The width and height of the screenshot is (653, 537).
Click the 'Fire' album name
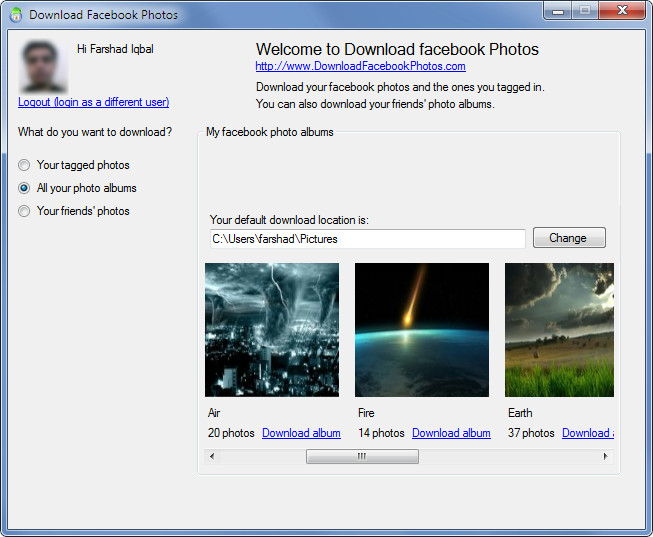tap(366, 413)
